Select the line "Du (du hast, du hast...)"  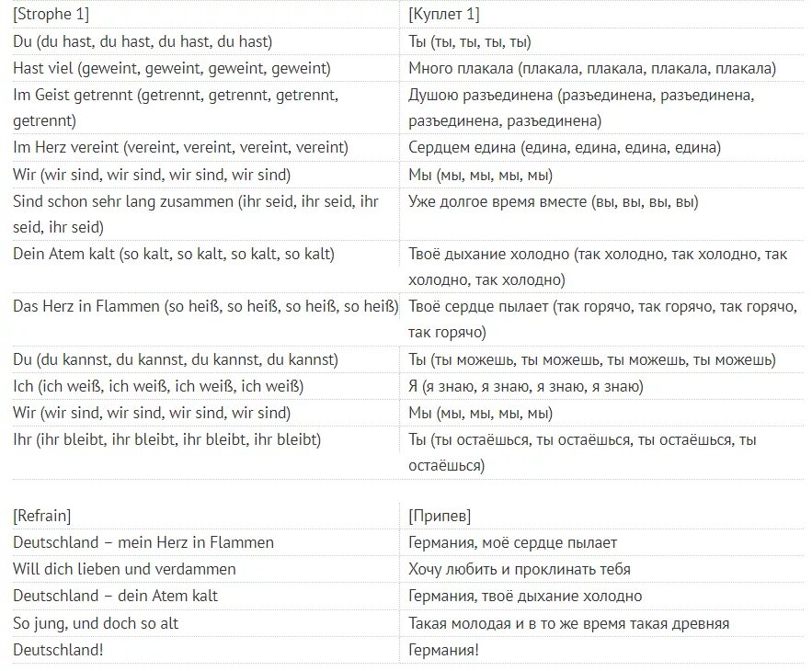143,41
